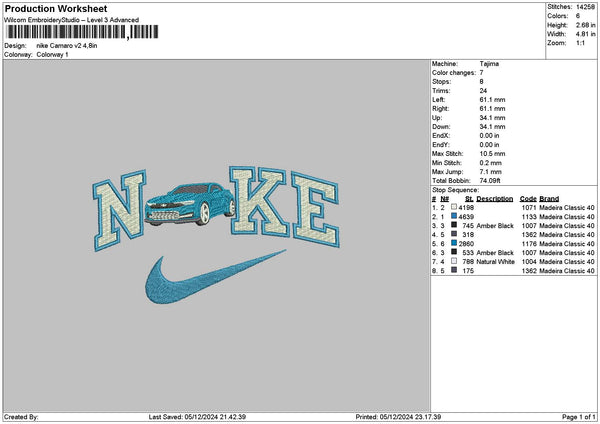
Task: Click the barcode in the worksheet header
Action: point(82,32)
